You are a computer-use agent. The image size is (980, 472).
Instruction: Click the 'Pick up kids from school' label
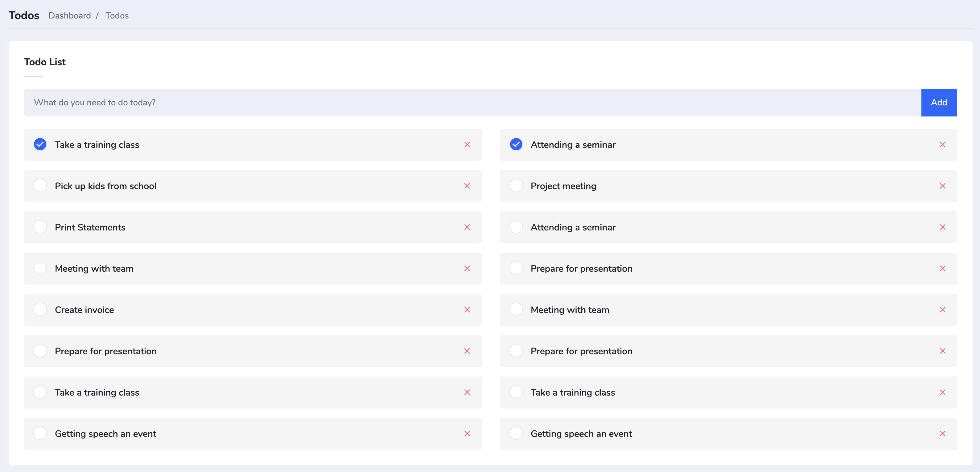coord(105,186)
